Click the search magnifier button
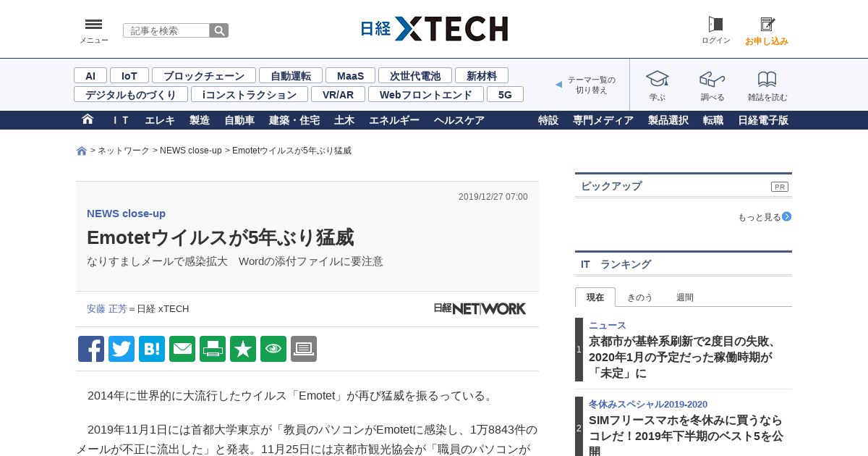This screenshot has height=456, width=868. 219,30
